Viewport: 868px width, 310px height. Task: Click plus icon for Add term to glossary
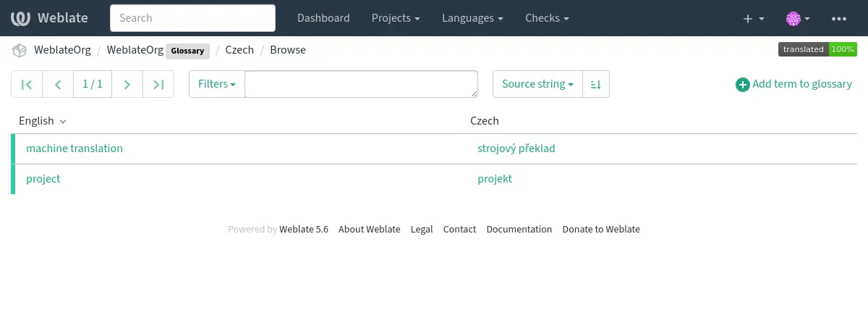click(742, 85)
